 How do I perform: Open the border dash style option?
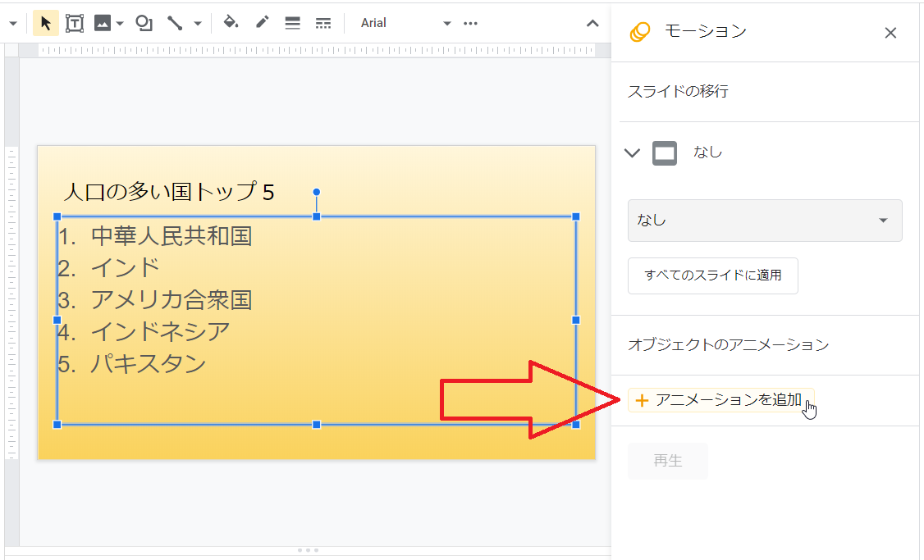[323, 23]
